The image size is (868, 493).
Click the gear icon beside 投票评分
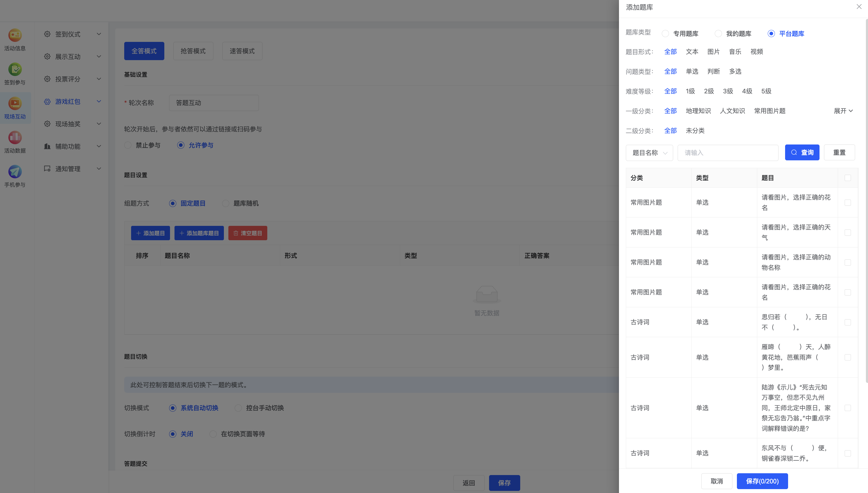[x=47, y=79]
